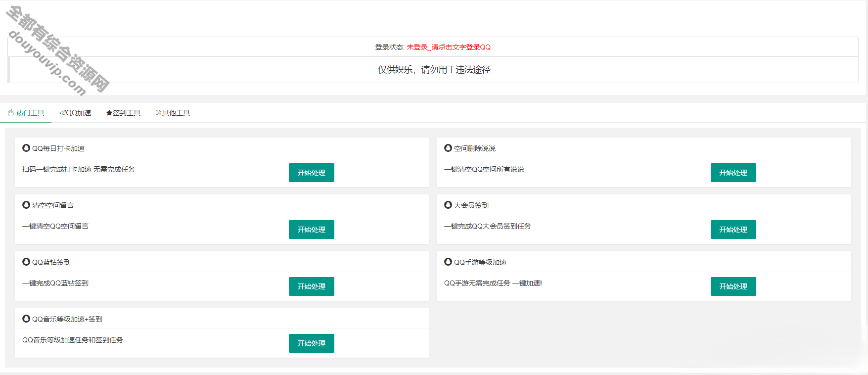This screenshot has height=375, width=868.
Task: Click the text QQ手游无需完成任务 一键加速!
Action: pos(493,283)
